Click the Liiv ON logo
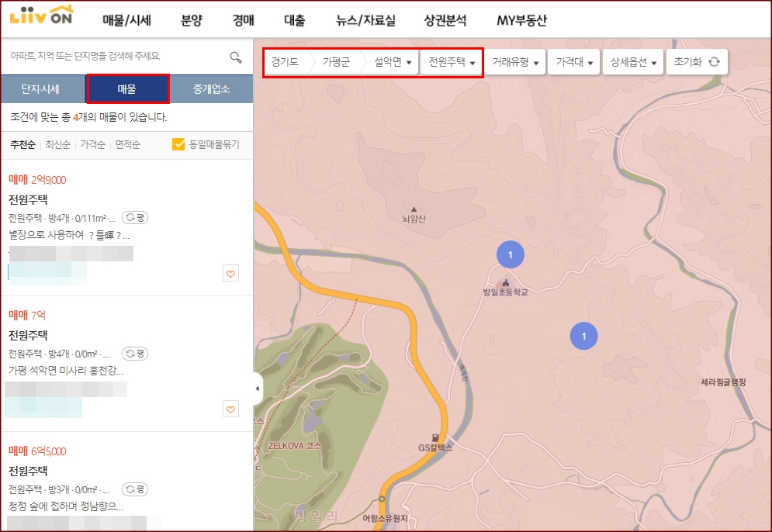The height and width of the screenshot is (532, 772). coord(41,16)
